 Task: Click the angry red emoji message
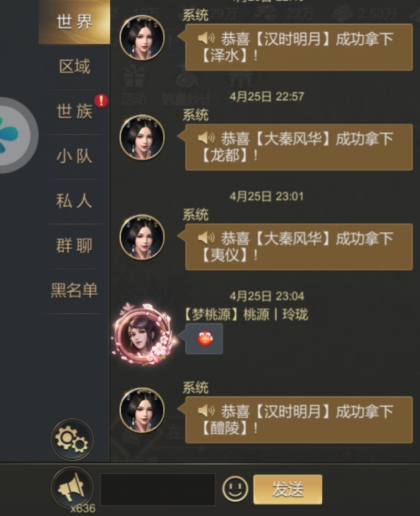[x=204, y=338]
